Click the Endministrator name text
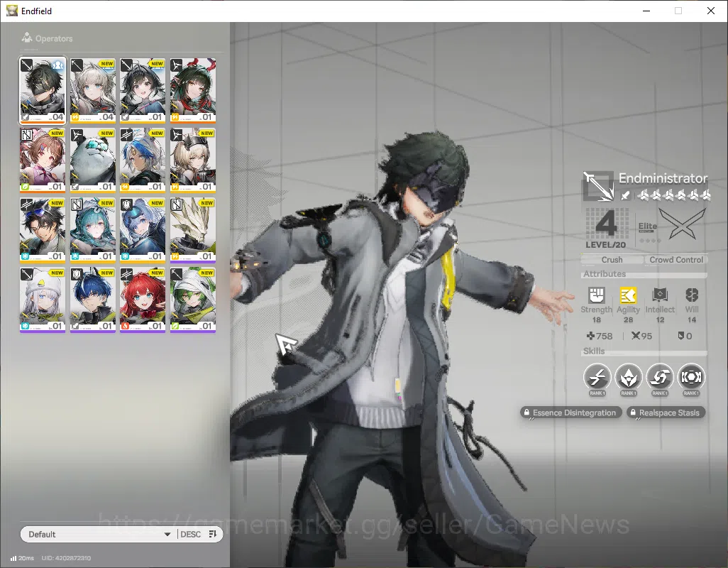This screenshot has height=568, width=728. point(663,178)
